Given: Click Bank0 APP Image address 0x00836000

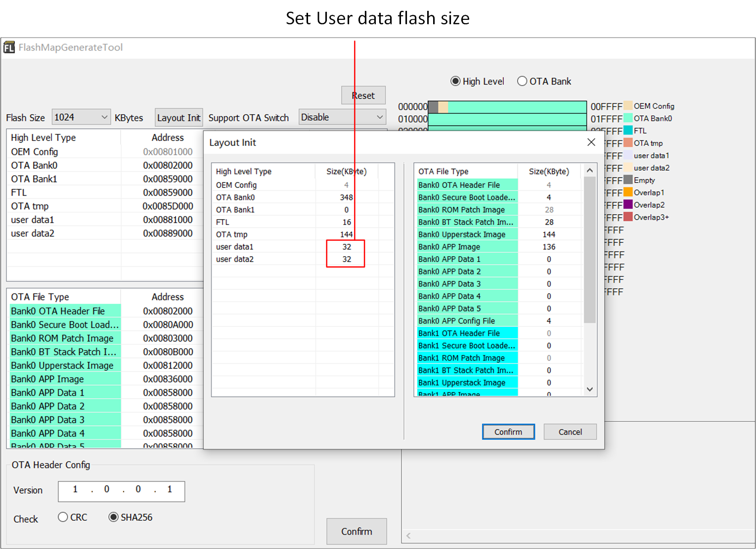Looking at the screenshot, I should (168, 379).
